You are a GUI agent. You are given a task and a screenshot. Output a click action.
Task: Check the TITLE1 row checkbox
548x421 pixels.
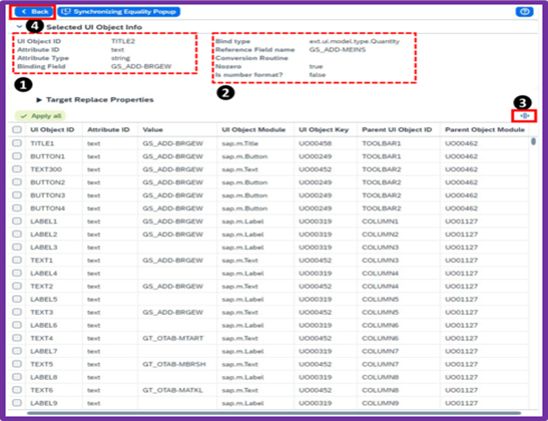pos(17,143)
